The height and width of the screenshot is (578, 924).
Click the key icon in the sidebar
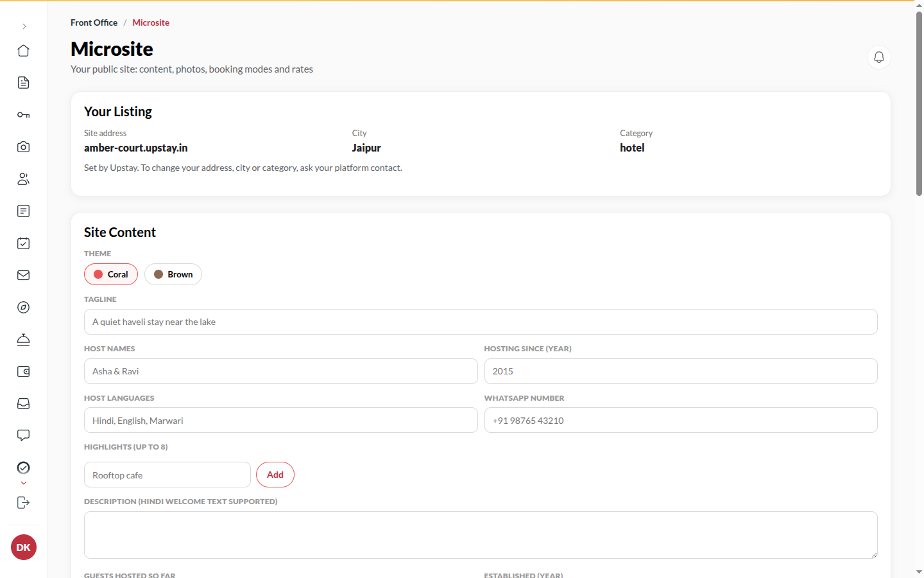click(x=24, y=115)
